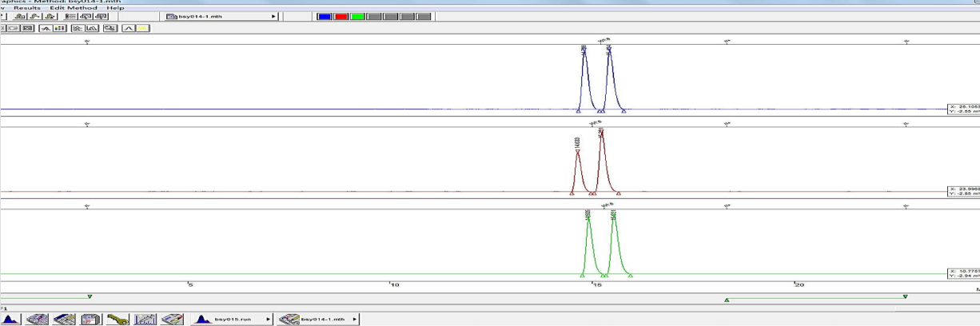The height and width of the screenshot is (326, 980).
Task: Click the gold key icon in bottom bar
Action: coord(118,320)
